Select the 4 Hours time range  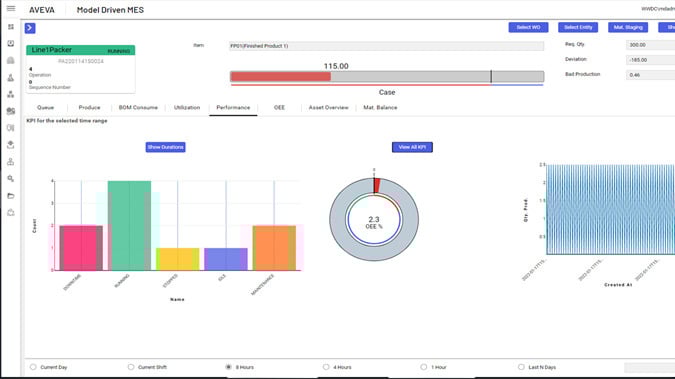(x=326, y=367)
